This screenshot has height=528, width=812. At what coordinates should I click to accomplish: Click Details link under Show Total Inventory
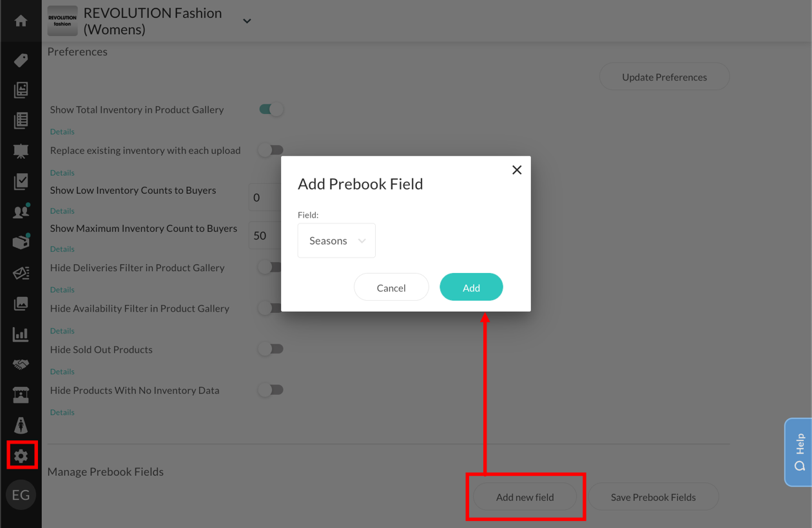[x=63, y=132]
